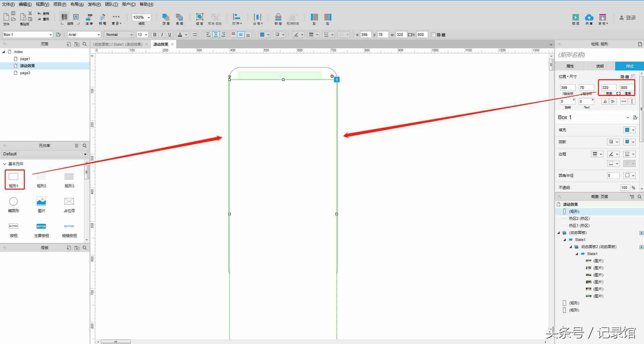Tick the 隐藏 checkbox in the format bar
Viewport: 644px width, 344px height.
(x=433, y=35)
